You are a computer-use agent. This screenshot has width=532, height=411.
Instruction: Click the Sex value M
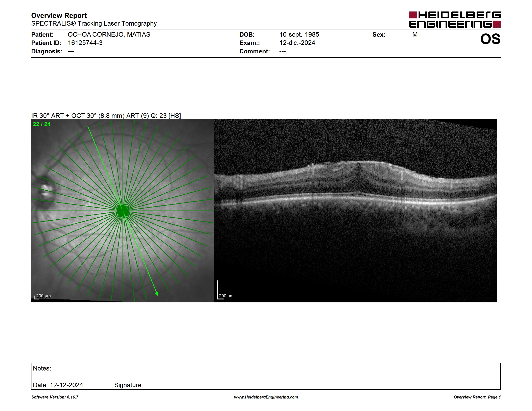pyautogui.click(x=415, y=35)
